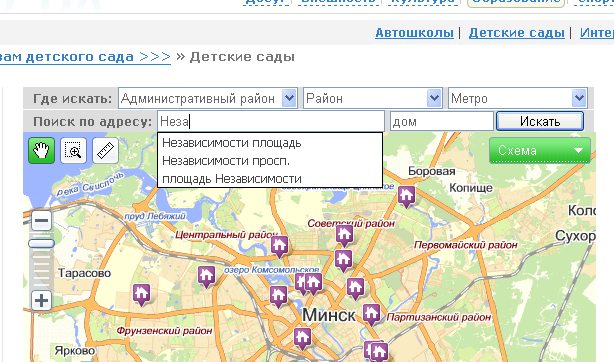
Task: Select the marker beside Центральный район label
Action: point(279,247)
